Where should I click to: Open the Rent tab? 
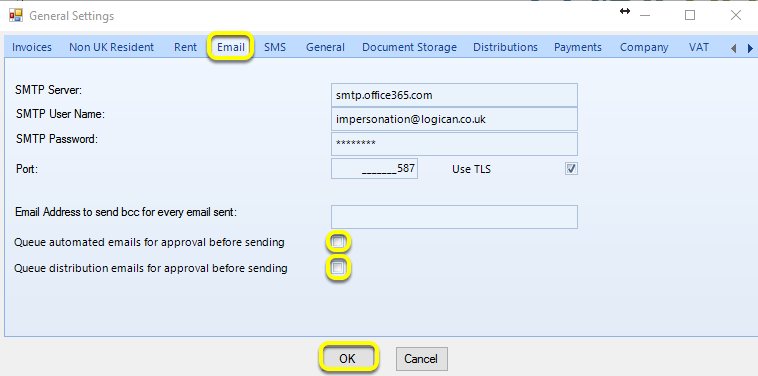tap(186, 47)
